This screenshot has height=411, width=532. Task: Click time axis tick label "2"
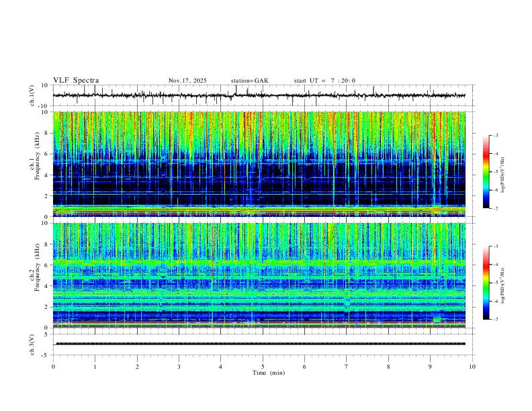point(137,367)
